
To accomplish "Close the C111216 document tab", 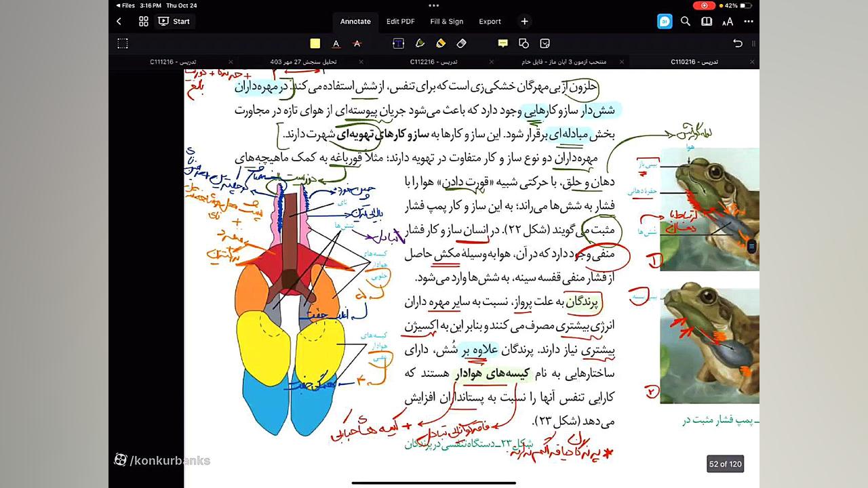I will (231, 62).
